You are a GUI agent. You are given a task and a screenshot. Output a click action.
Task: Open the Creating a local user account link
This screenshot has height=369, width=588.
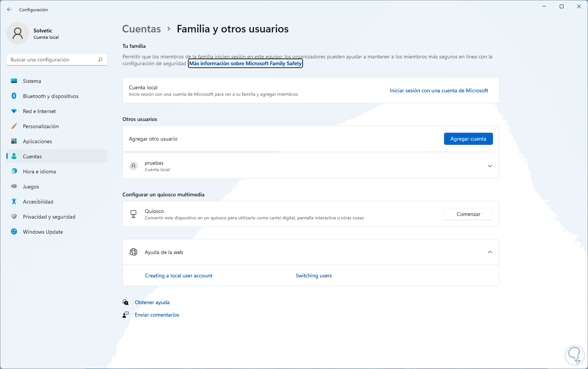pos(179,276)
